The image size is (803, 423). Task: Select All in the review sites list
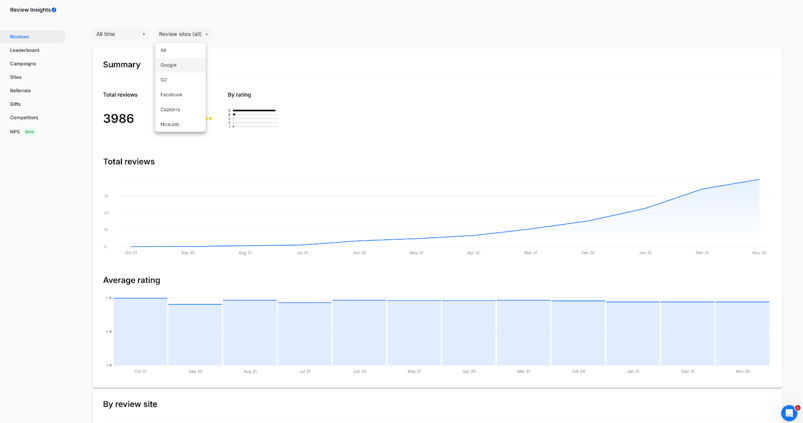(x=163, y=50)
